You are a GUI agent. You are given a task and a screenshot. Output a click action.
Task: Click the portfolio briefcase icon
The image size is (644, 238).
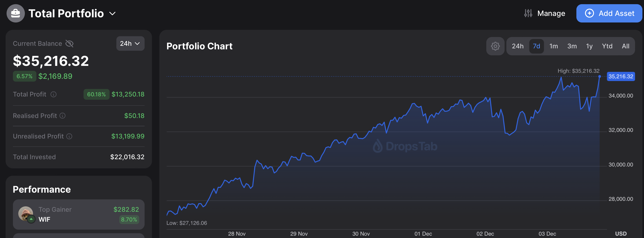[x=16, y=13]
